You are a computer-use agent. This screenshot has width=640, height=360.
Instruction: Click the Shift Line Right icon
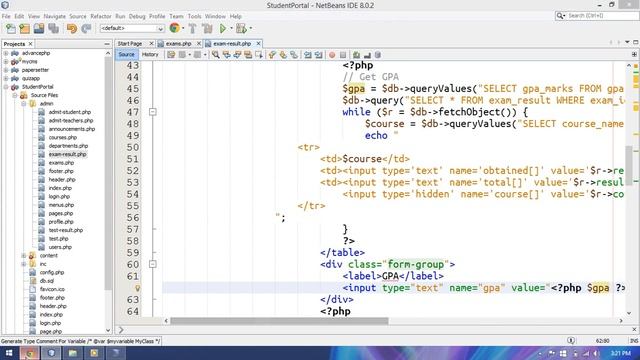tap(318, 55)
